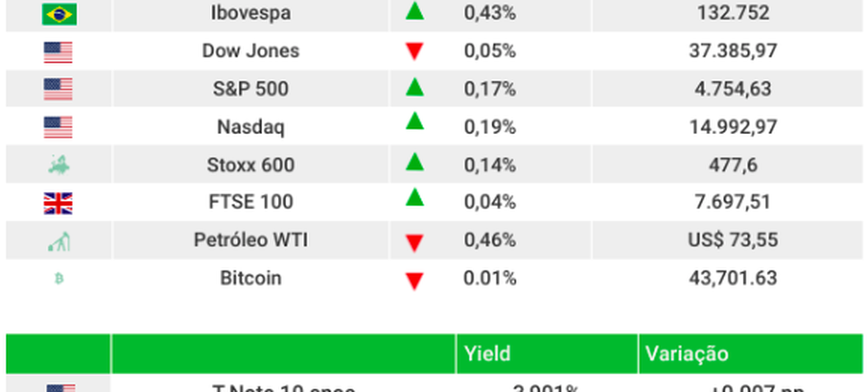Select the Yield column header
Screen dimensions: 868x392
coord(487,354)
